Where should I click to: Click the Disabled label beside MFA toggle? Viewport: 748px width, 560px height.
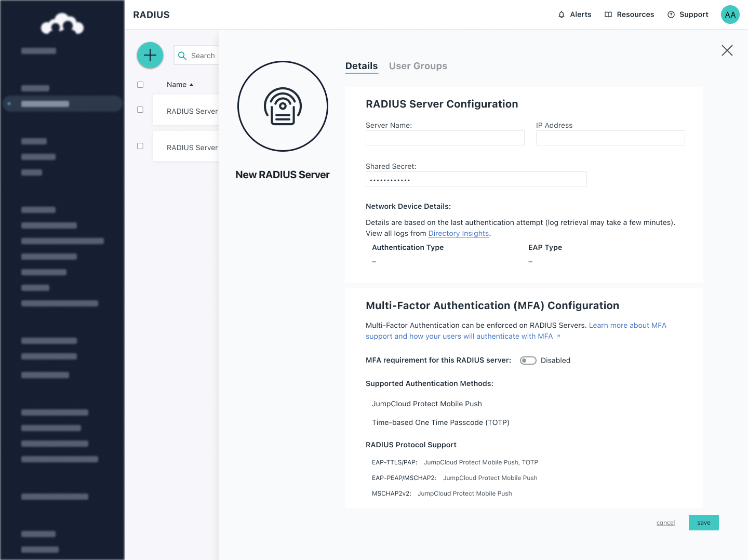point(555,361)
